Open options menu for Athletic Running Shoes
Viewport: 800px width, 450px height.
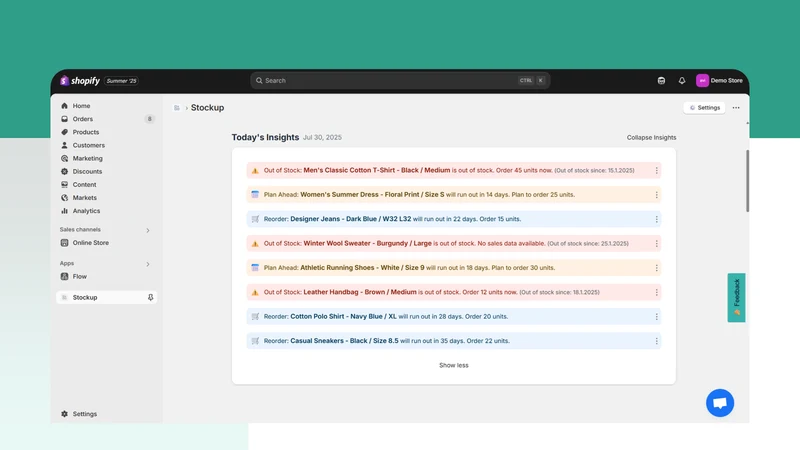[656, 268]
